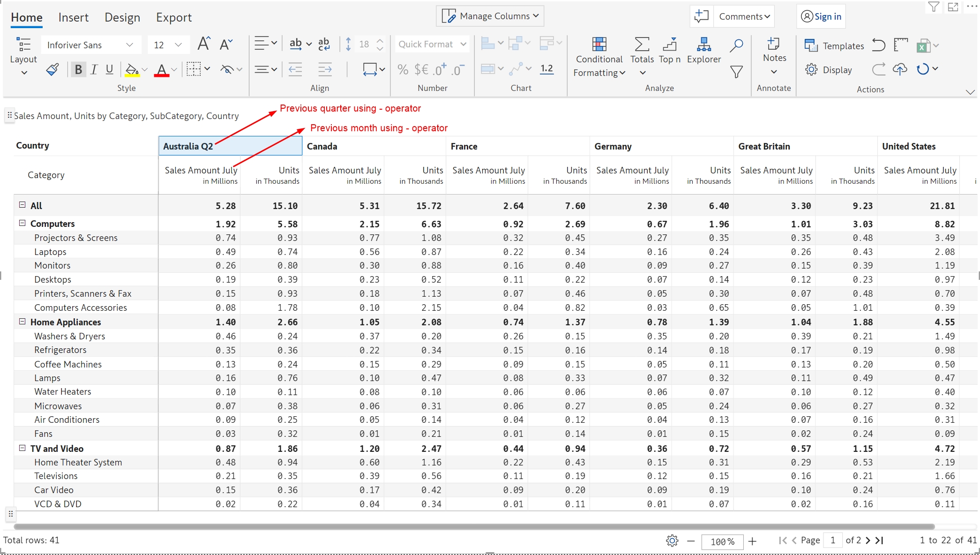Collapse the Home Appliances group
This screenshot has width=980, height=555.
[x=22, y=322]
